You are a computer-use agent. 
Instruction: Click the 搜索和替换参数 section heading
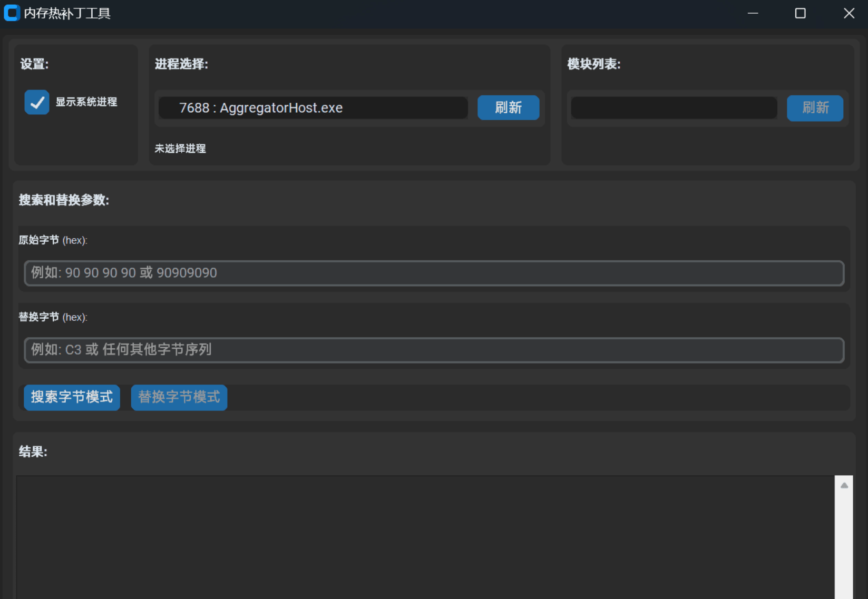64,200
